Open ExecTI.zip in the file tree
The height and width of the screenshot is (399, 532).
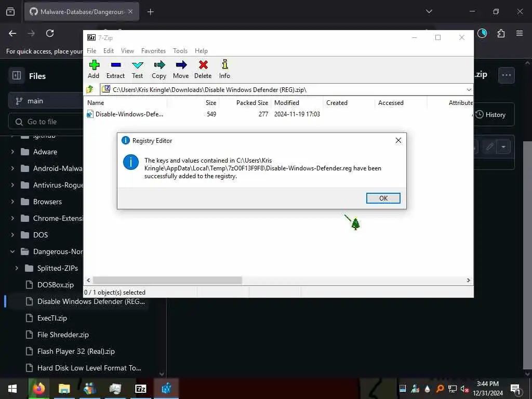tap(52, 318)
